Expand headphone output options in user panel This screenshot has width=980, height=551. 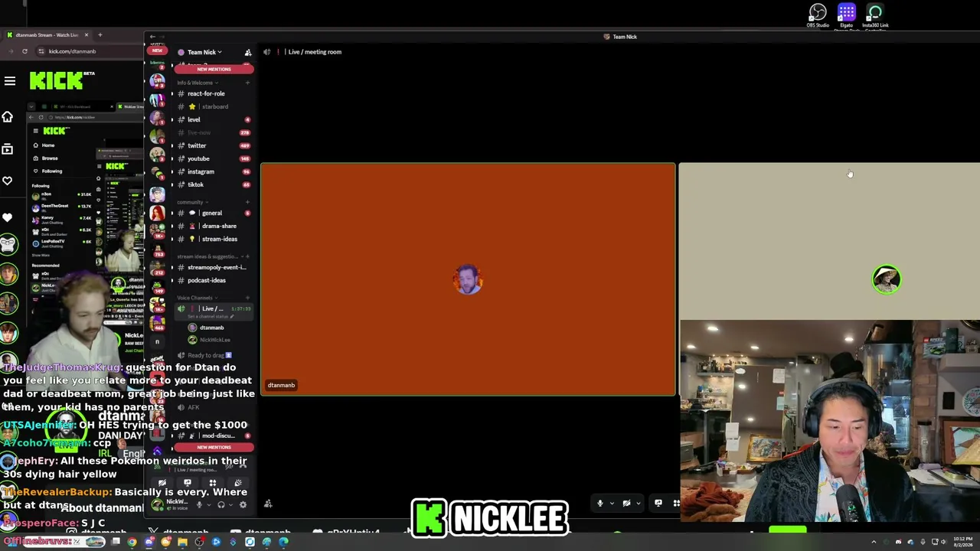(230, 504)
